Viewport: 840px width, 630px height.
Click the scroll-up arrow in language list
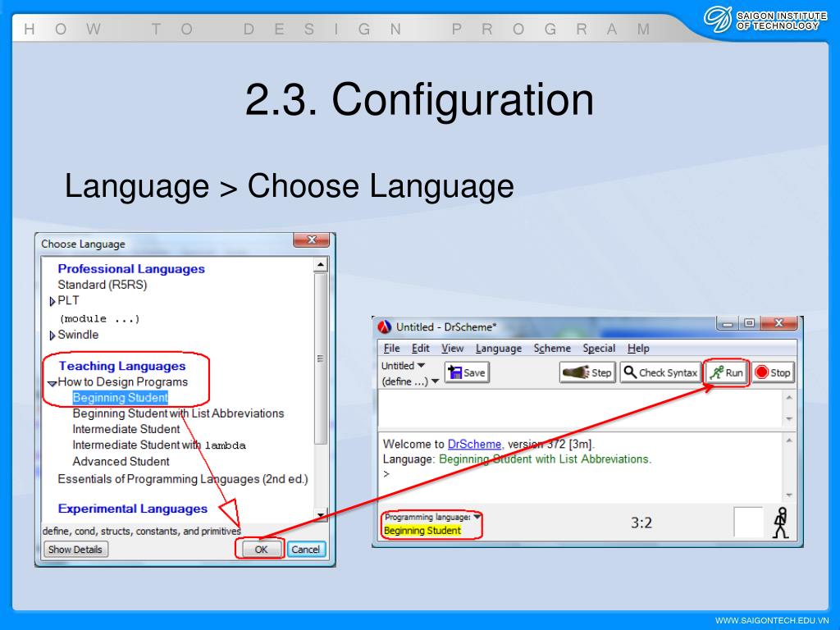pyautogui.click(x=321, y=265)
